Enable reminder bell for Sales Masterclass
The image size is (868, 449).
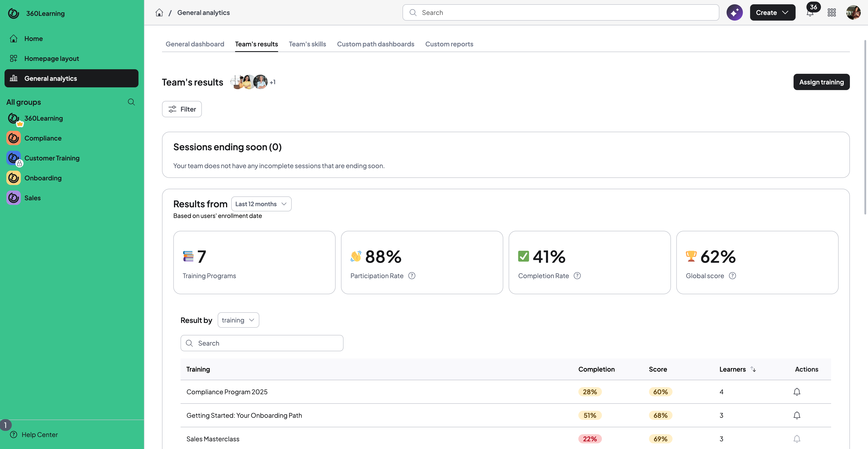[797, 439]
